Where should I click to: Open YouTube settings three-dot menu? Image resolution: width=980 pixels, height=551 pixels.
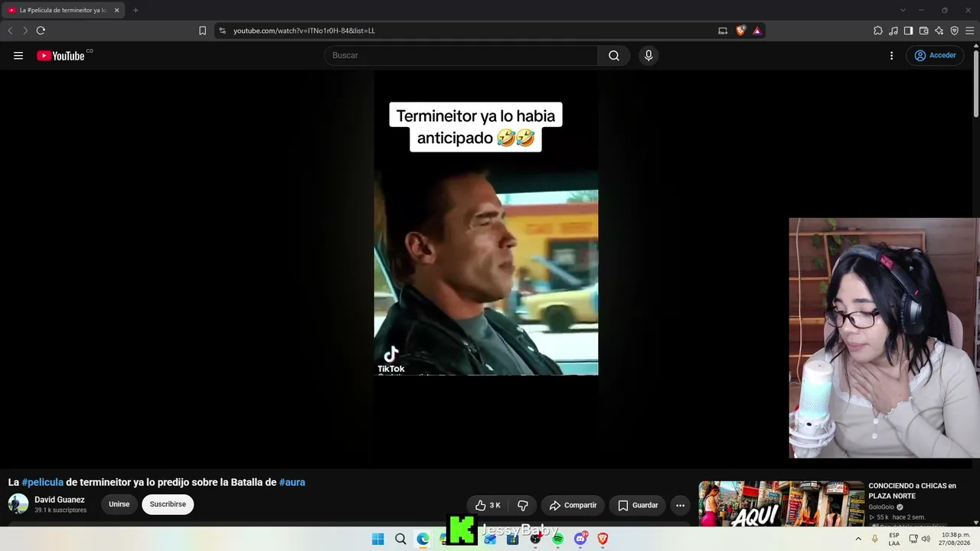pyautogui.click(x=891, y=55)
